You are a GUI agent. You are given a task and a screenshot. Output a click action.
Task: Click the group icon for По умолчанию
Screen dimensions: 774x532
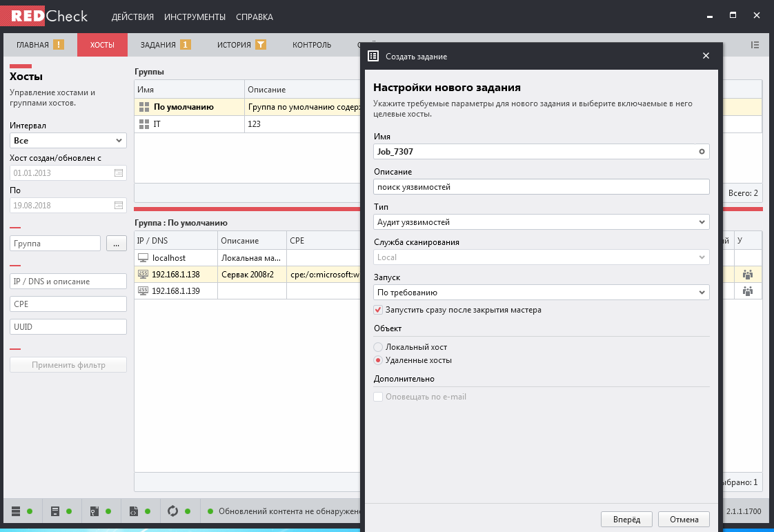[144, 107]
